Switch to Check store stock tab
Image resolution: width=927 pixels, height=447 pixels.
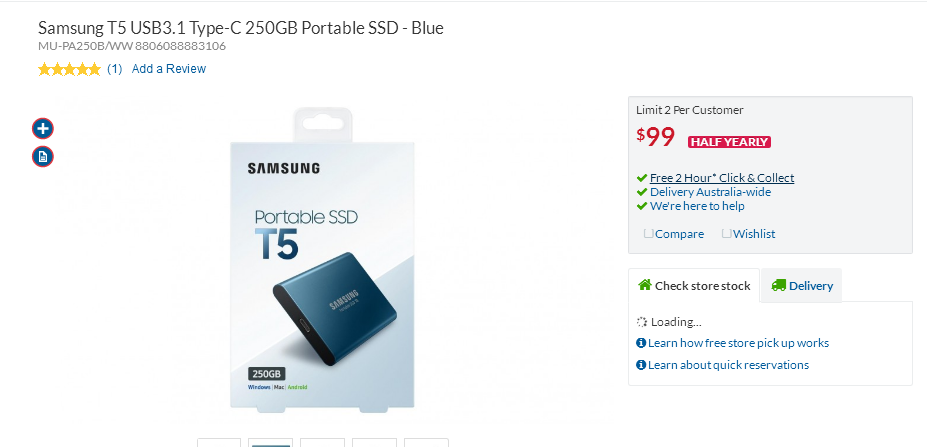[694, 286]
